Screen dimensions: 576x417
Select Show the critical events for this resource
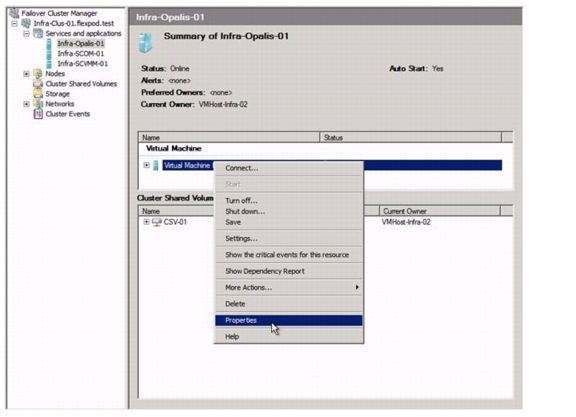click(289, 255)
